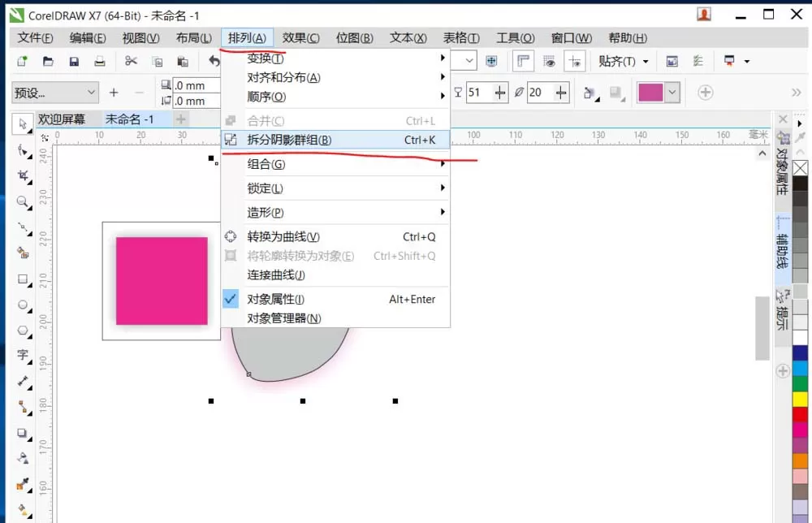Expand 组合 submenu
The image size is (812, 523).
335,164
